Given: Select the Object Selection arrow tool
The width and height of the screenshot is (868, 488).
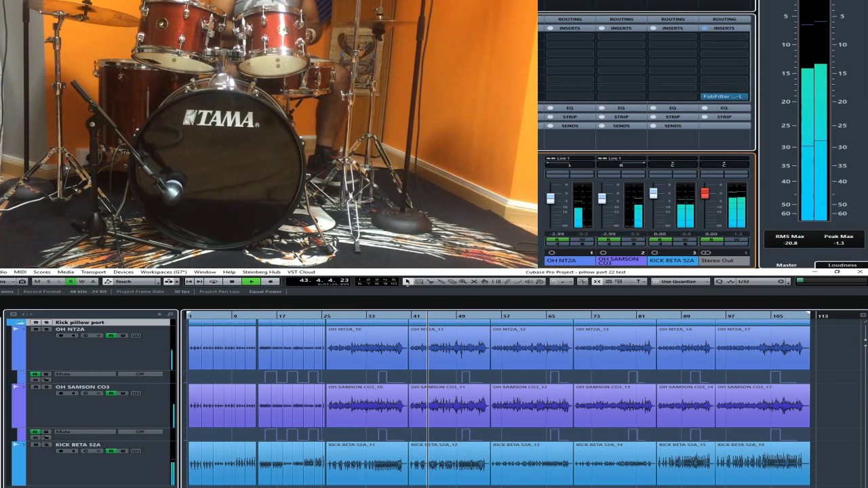Looking at the screenshot, I should [408, 281].
